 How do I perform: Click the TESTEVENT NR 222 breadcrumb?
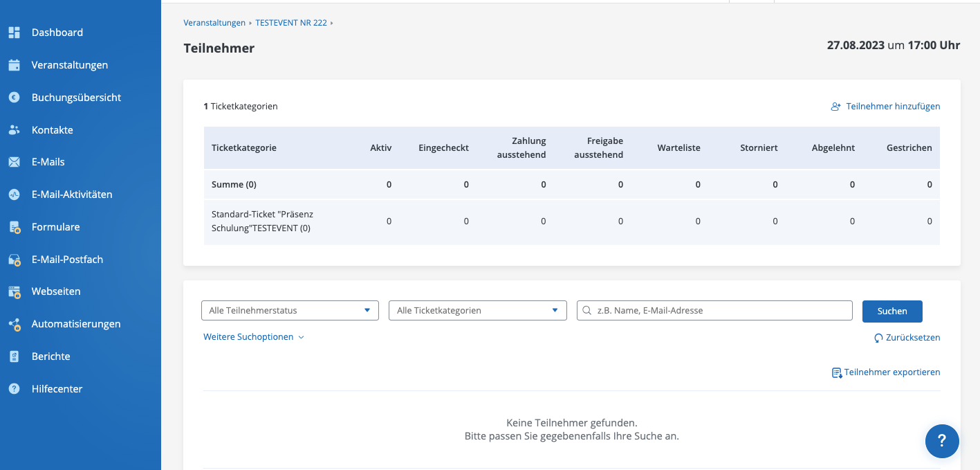tap(290, 23)
